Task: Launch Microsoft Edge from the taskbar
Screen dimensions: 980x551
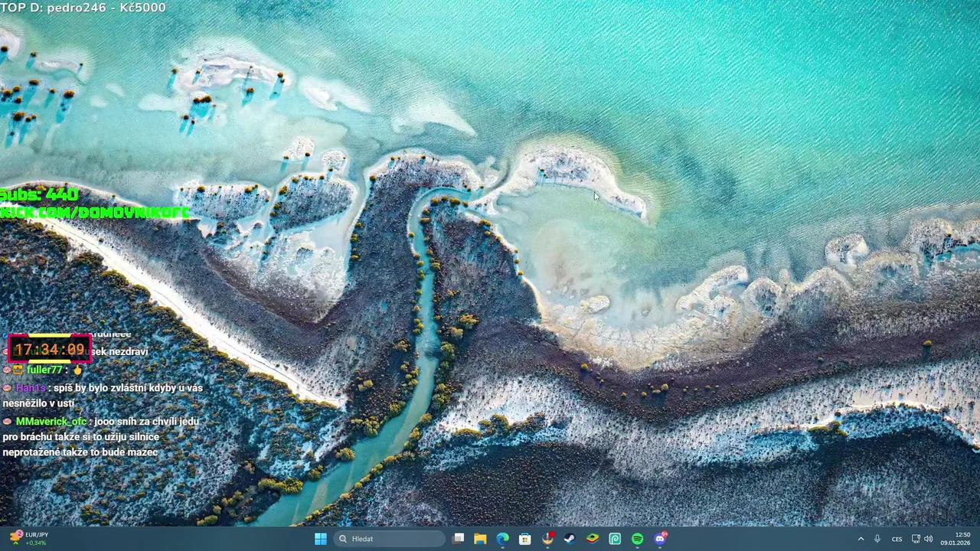Action: (502, 539)
